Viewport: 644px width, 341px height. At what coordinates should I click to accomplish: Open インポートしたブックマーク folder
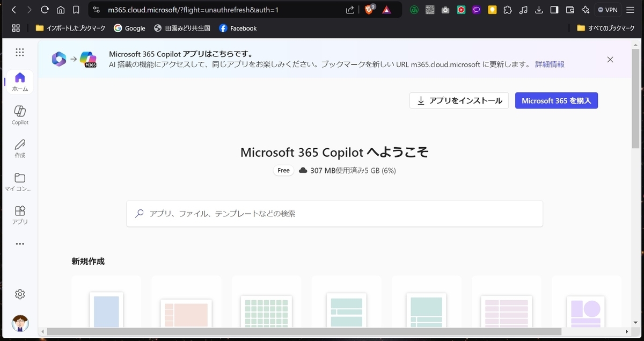(x=71, y=28)
